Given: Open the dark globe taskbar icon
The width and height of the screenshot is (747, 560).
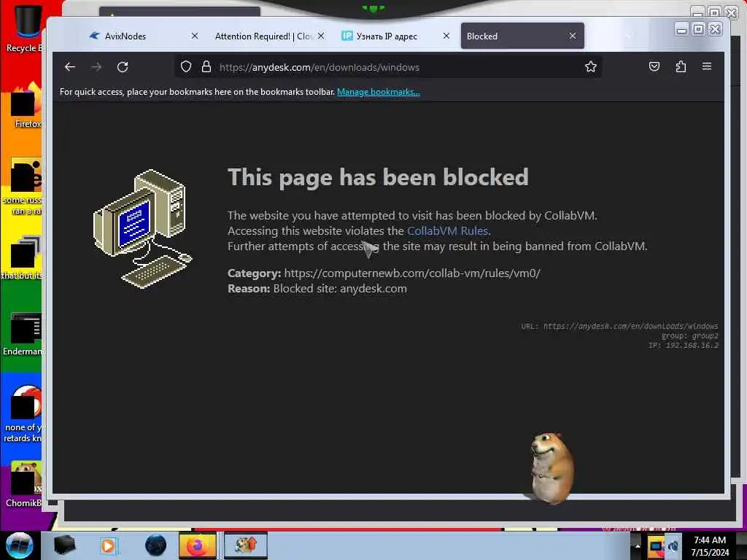Looking at the screenshot, I should click(x=155, y=545).
